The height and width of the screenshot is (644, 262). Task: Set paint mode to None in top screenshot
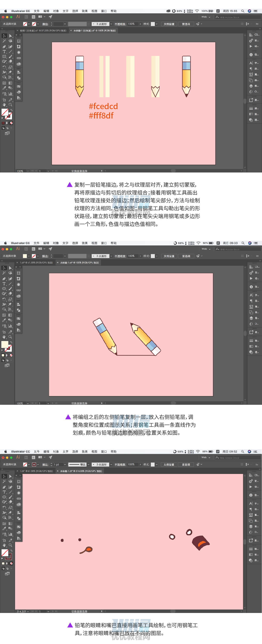pyautogui.click(x=11, y=123)
